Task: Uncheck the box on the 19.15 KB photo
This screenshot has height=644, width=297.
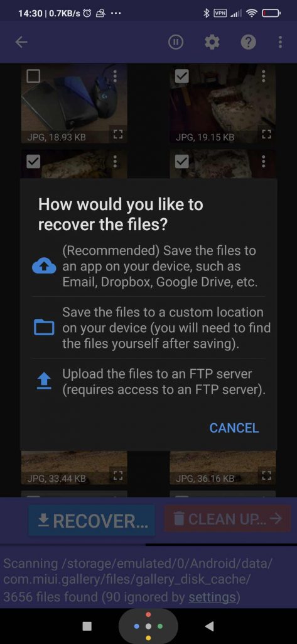Action: 181,76
